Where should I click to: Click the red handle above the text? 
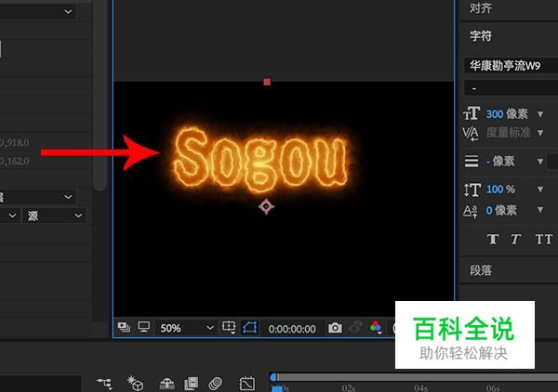pyautogui.click(x=267, y=82)
